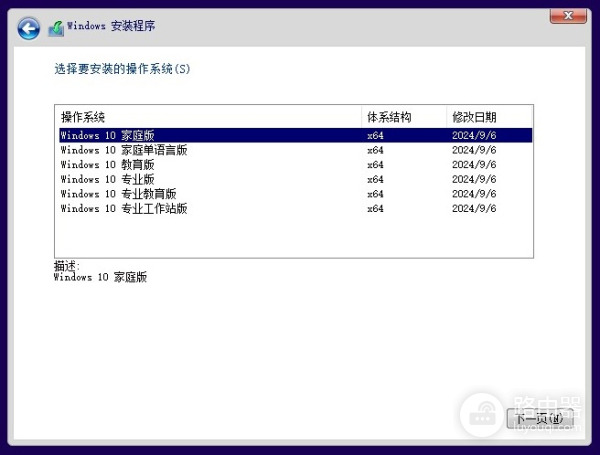Click the 选择要安装的操作系统(S) heading
Screen dimensions: 600x455
[x=122, y=69]
